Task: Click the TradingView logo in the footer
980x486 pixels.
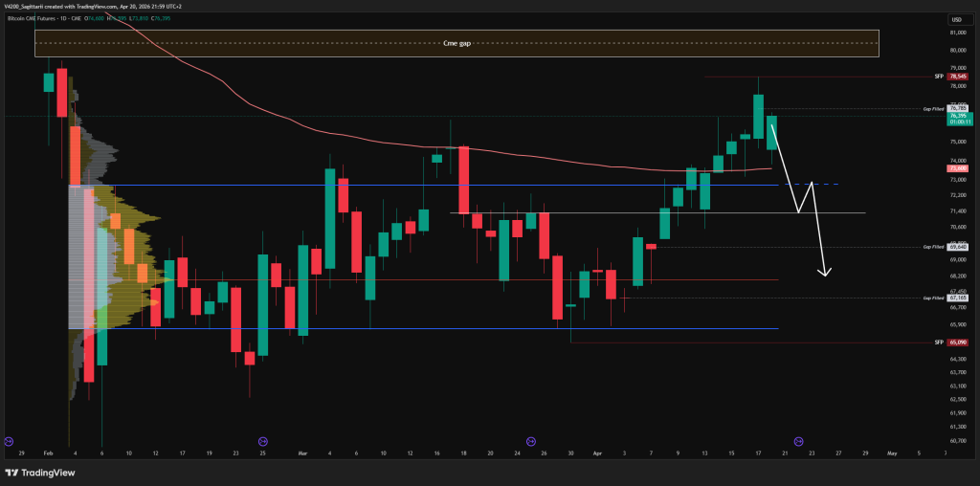Action: coord(41,472)
